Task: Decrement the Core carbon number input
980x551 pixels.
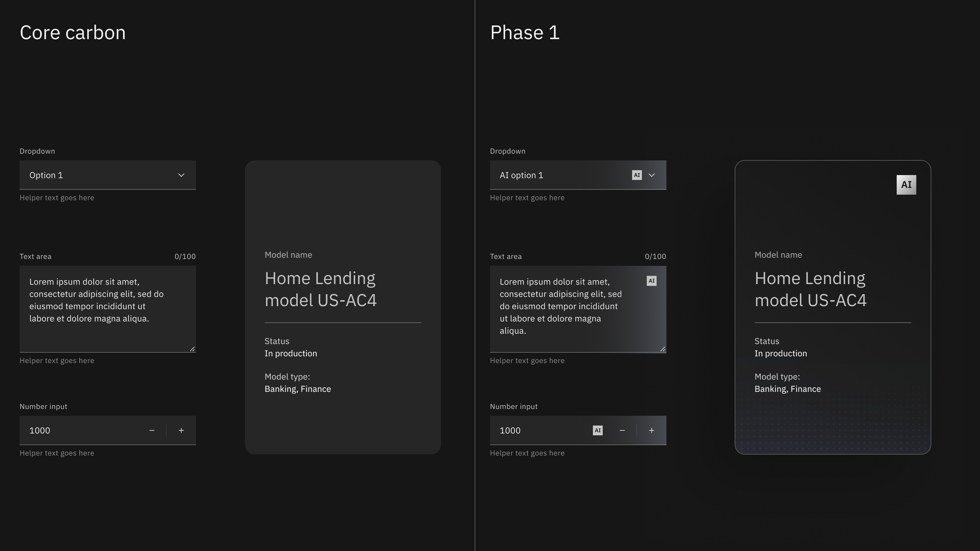Action: 152,430
